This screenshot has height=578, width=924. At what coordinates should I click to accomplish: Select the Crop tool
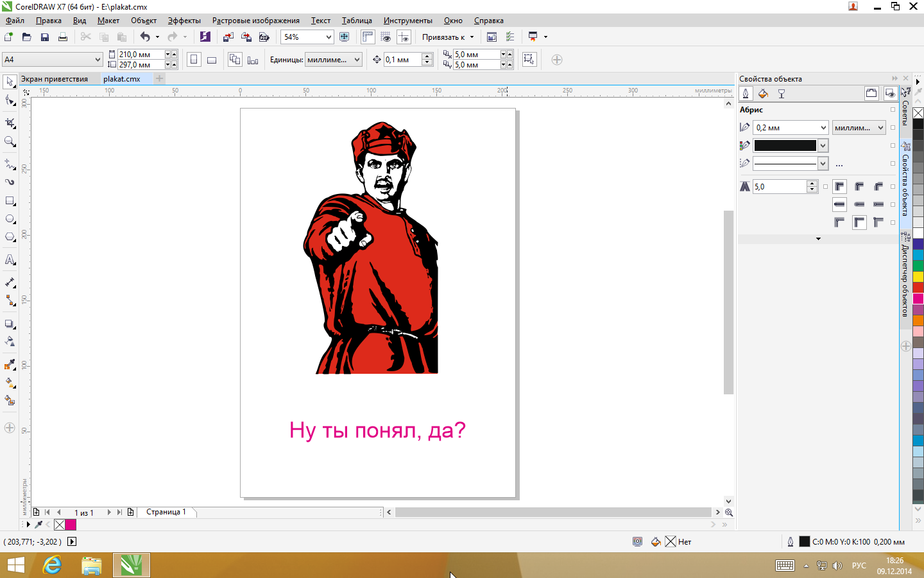10,122
